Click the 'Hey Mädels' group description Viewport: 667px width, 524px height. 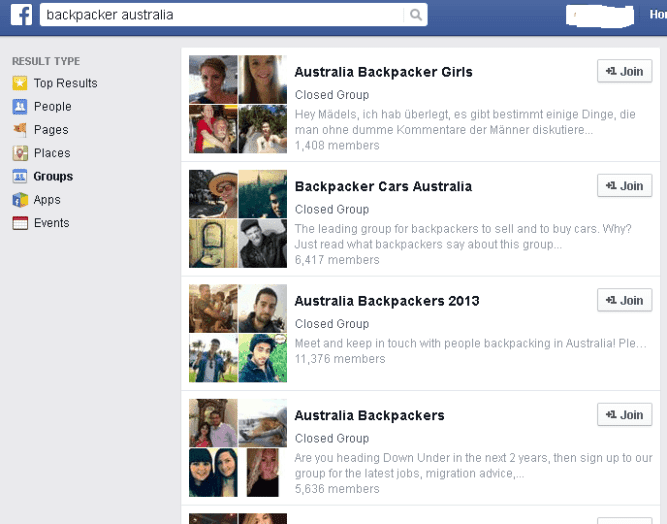[x=465, y=122]
